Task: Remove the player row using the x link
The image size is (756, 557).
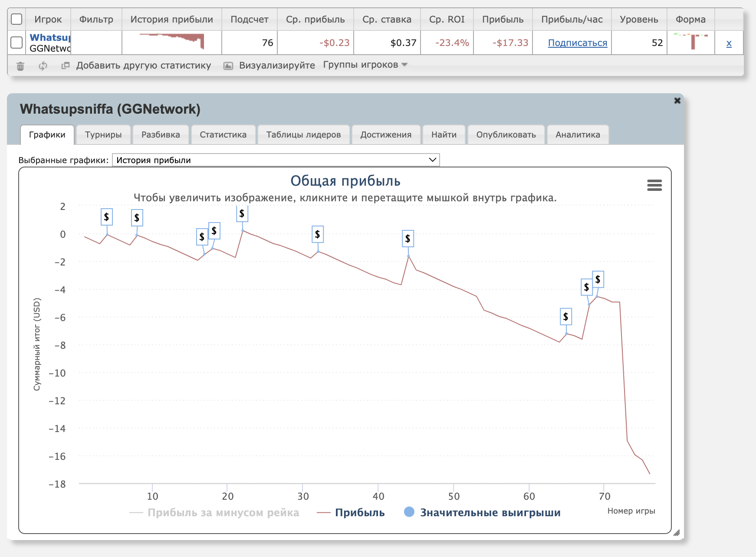Action: tap(729, 43)
